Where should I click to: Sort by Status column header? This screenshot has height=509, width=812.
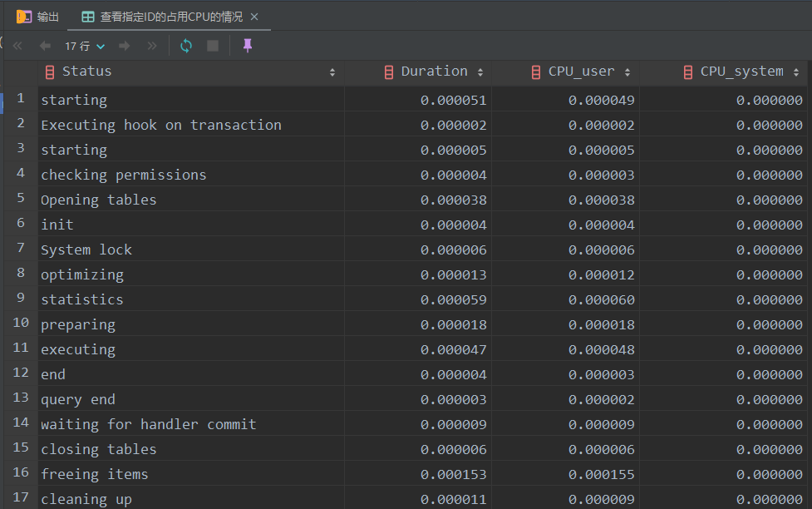coord(87,72)
